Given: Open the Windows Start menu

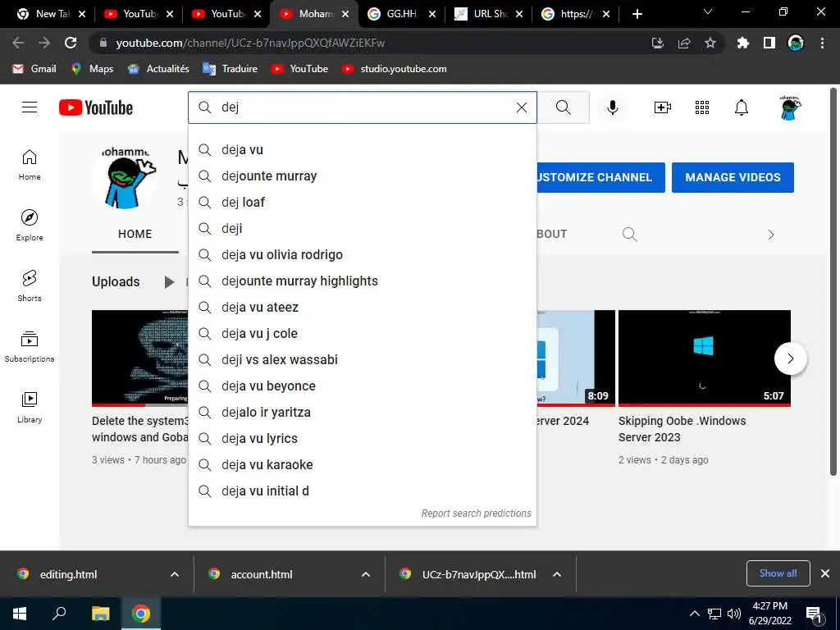Looking at the screenshot, I should tap(20, 614).
